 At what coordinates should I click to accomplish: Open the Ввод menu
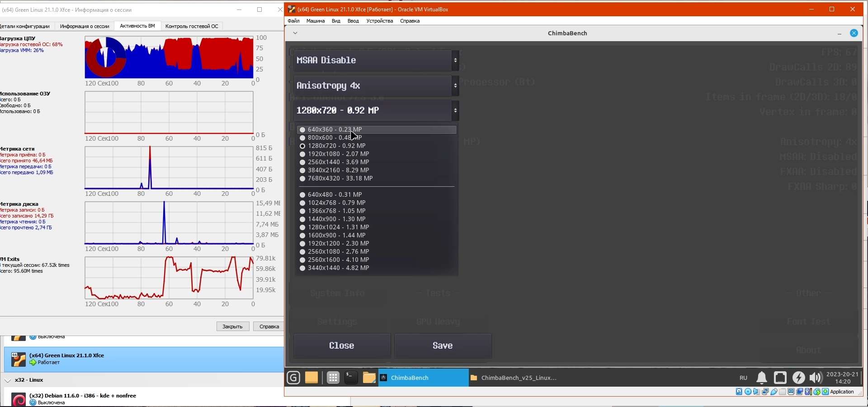[353, 21]
